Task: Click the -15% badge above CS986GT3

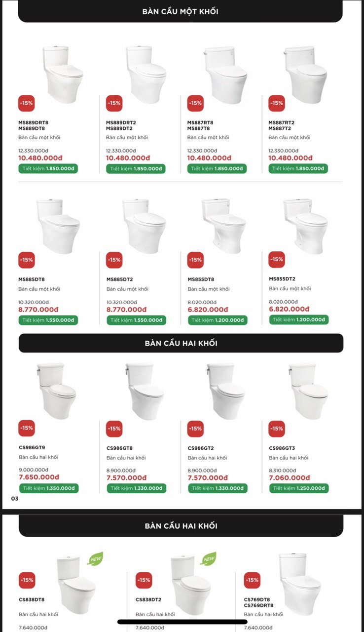Action: click(277, 429)
